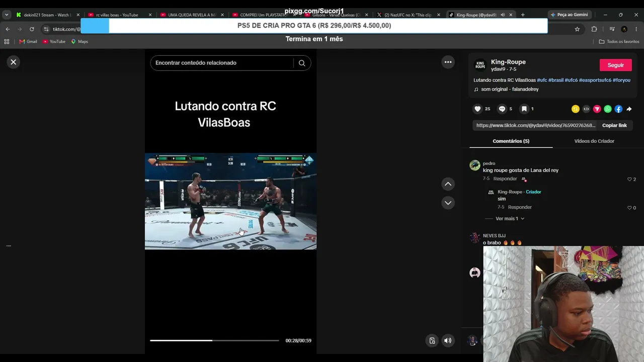
Task: Open the 'som original - falanadelrey' sound link
Action: point(510,89)
